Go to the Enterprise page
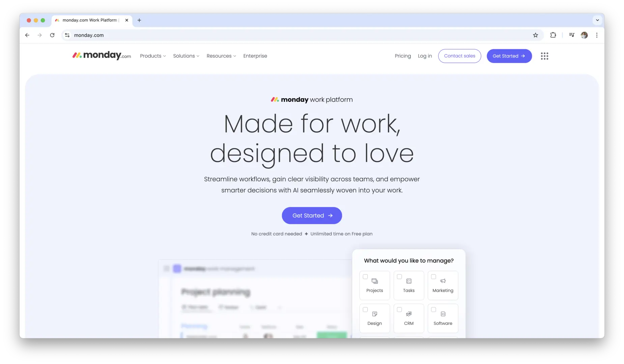 [x=255, y=56]
